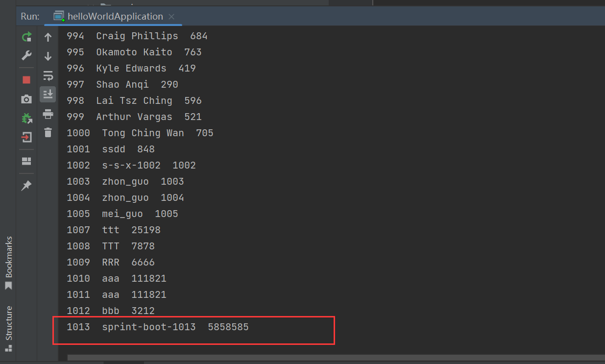Image resolution: width=605 pixels, height=364 pixels.
Task: Click the line '1000 Tong Ching Wan 705'
Action: click(x=140, y=133)
